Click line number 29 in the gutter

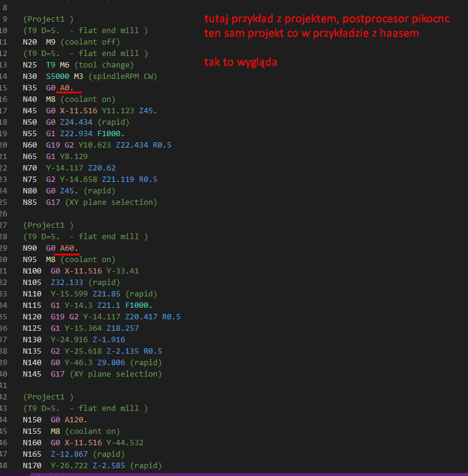(4, 248)
